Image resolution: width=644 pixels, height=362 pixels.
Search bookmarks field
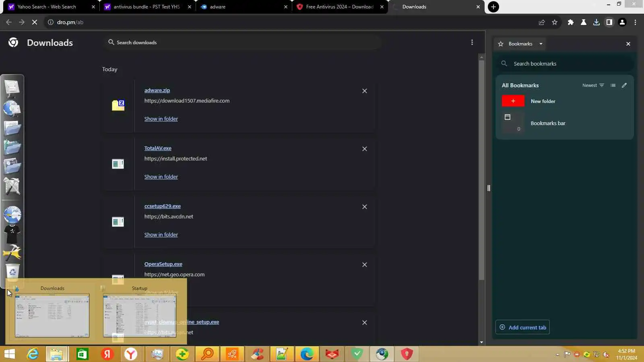[565, 64]
